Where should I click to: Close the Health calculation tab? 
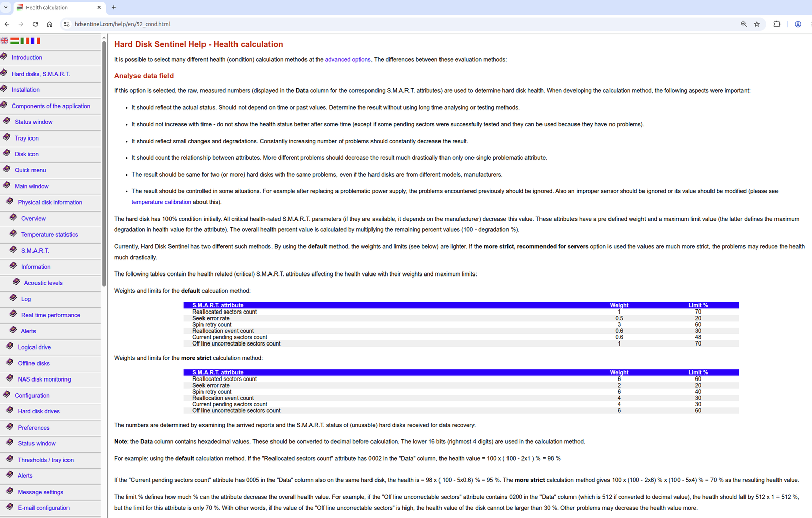pos(99,8)
